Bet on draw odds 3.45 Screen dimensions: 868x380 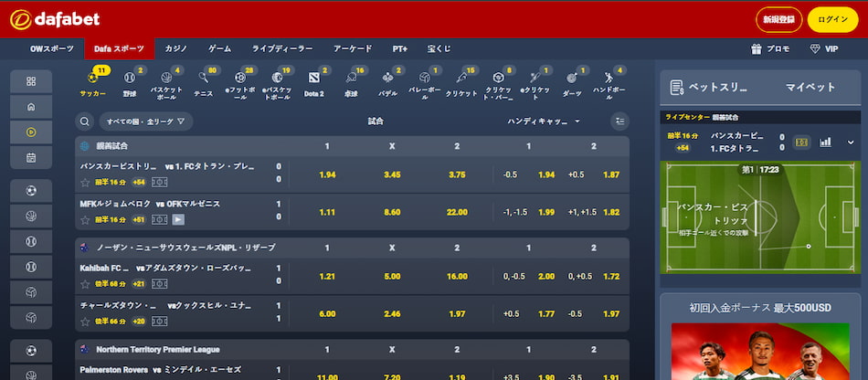(x=392, y=174)
